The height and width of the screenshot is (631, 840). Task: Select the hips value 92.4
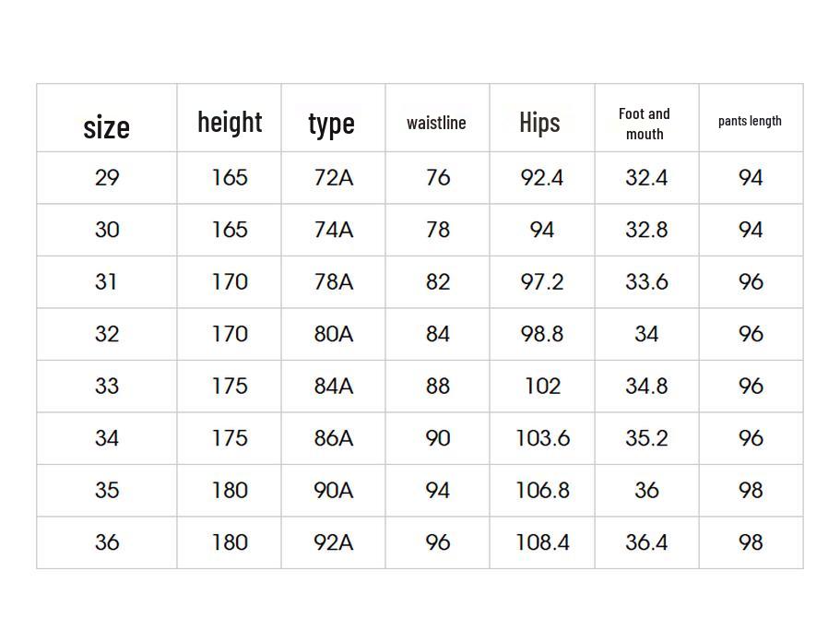point(541,177)
